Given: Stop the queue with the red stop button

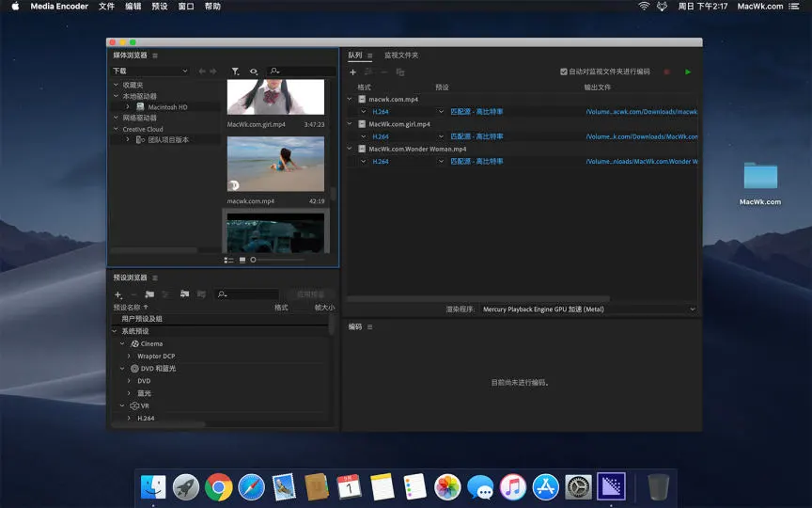Looking at the screenshot, I should click(x=666, y=72).
